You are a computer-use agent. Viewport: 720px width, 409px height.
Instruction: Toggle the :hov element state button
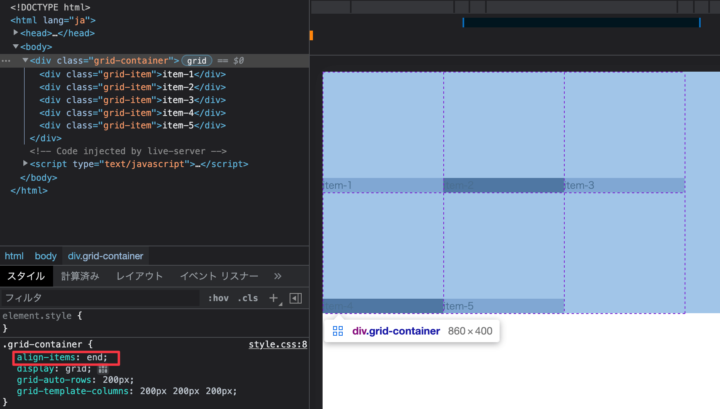pyautogui.click(x=218, y=298)
